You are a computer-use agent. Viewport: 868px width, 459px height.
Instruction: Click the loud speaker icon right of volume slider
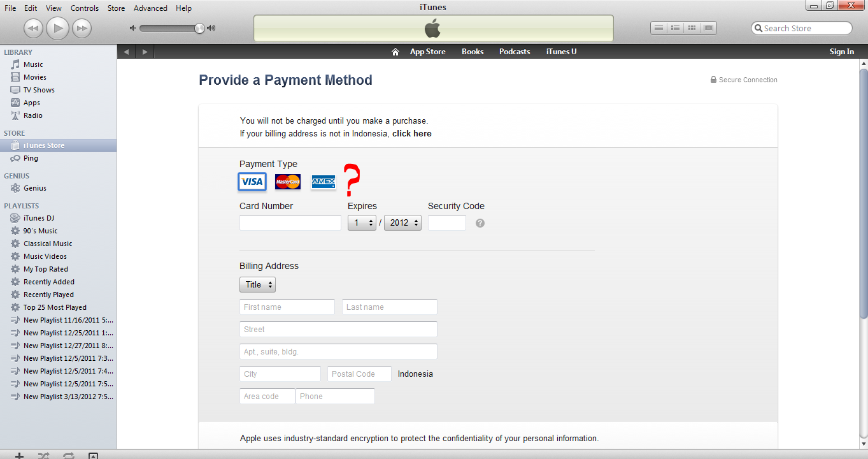(211, 28)
